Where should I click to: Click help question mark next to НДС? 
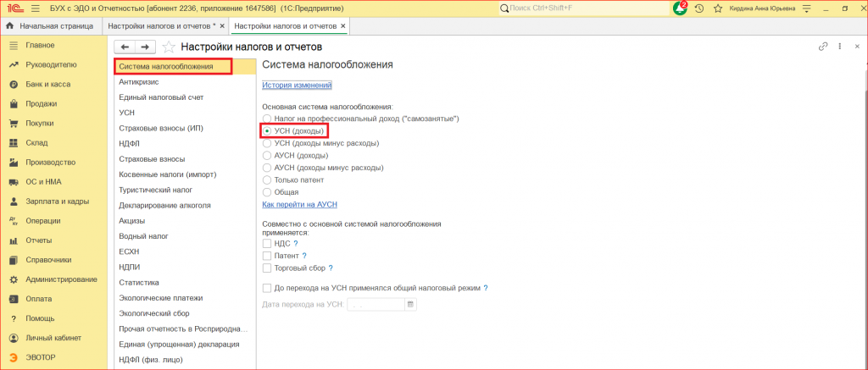296,243
